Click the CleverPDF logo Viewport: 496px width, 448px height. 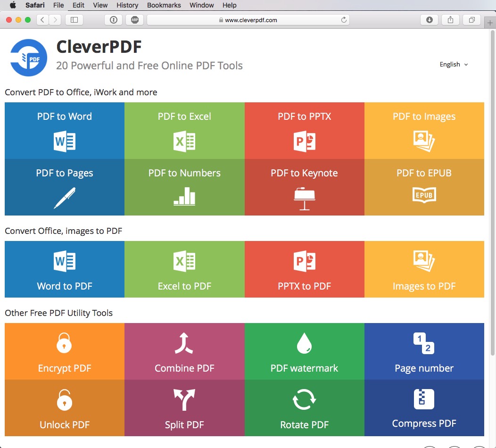29,58
